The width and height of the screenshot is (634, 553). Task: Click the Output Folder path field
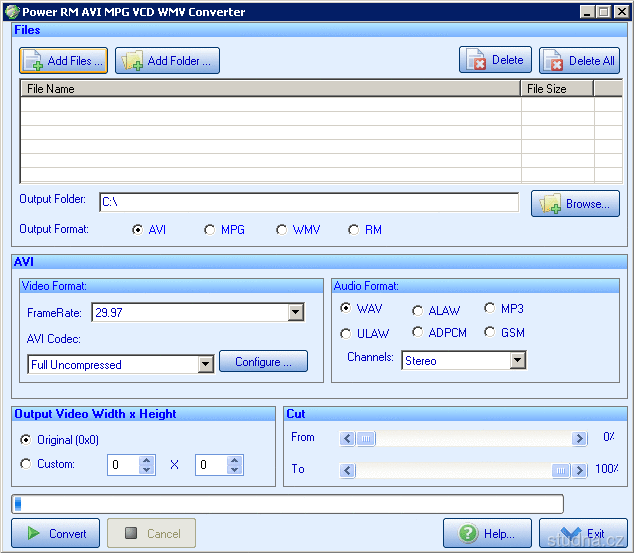click(x=308, y=202)
